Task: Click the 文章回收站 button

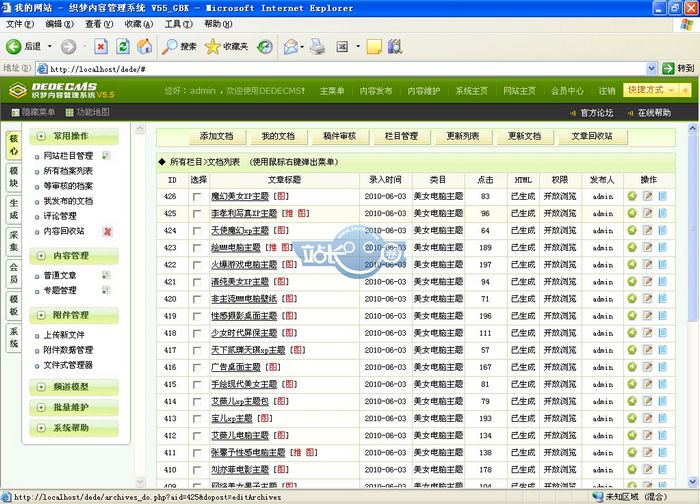Action: click(x=592, y=136)
